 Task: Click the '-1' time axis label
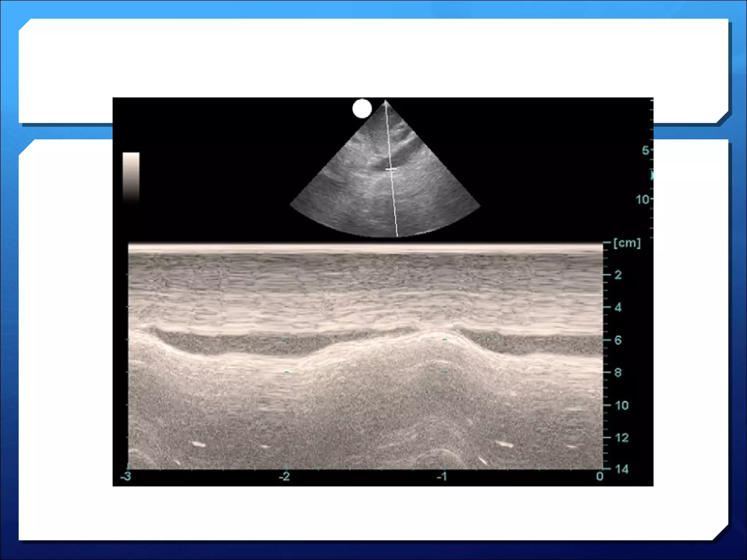click(x=442, y=476)
